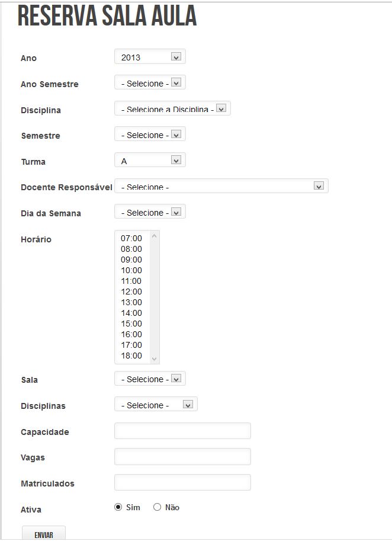392x541 pixels.
Task: Focus the Capacidade input field
Action: 182,431
